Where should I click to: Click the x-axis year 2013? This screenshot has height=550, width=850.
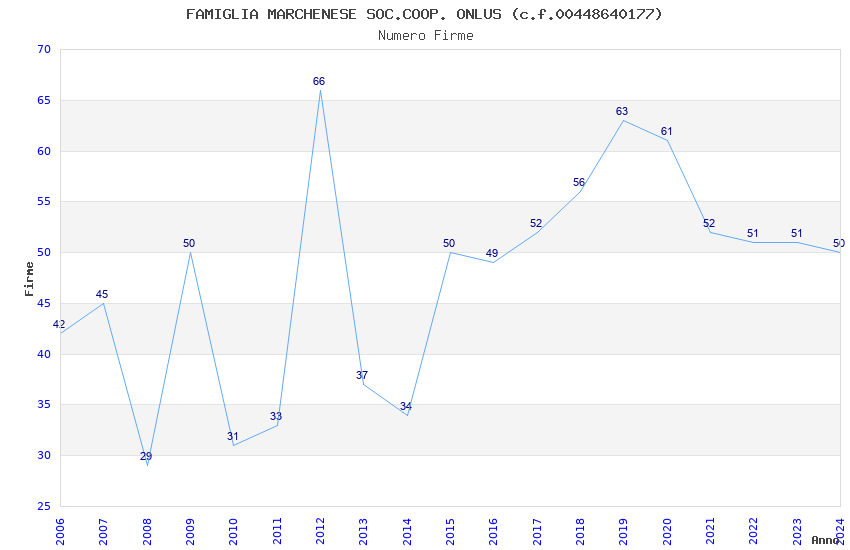coord(364,532)
